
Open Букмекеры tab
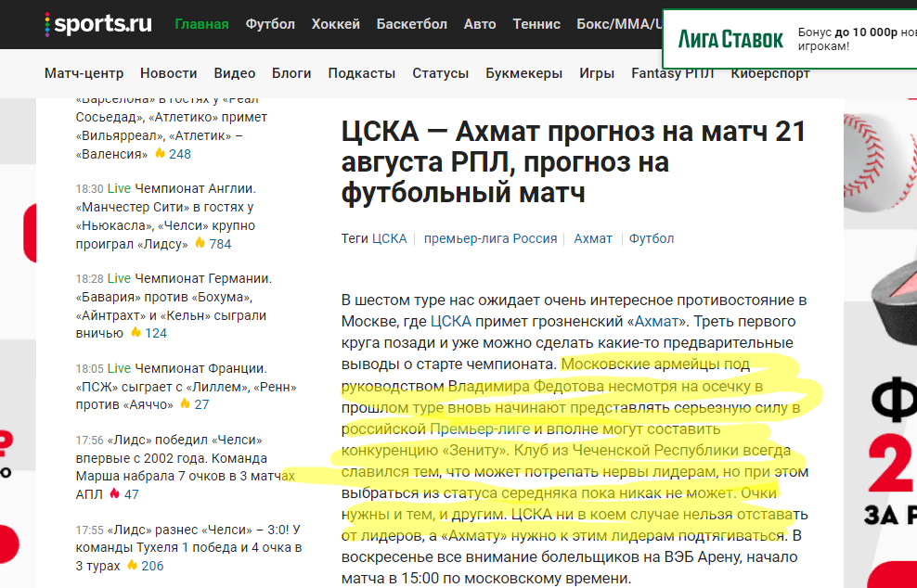click(524, 73)
